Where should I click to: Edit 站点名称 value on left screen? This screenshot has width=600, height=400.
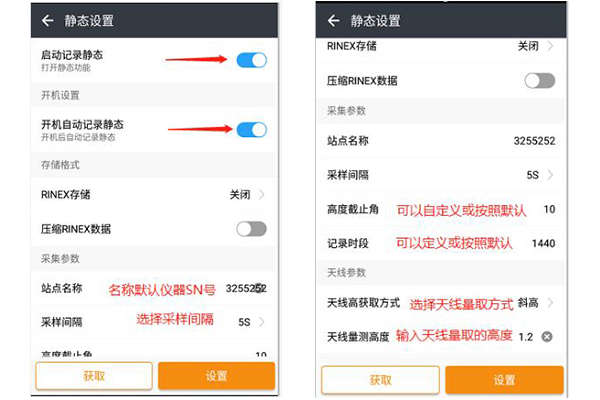click(x=246, y=288)
